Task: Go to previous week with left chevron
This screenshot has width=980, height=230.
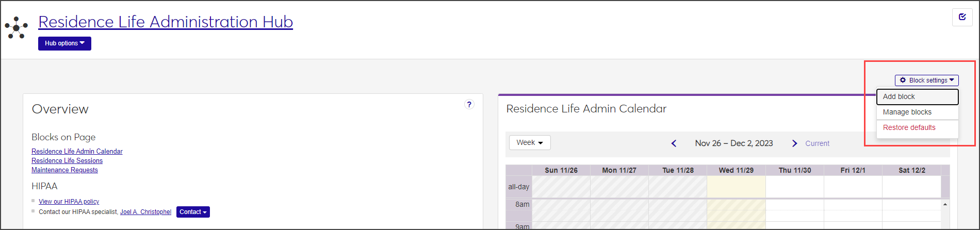Action: point(674,143)
